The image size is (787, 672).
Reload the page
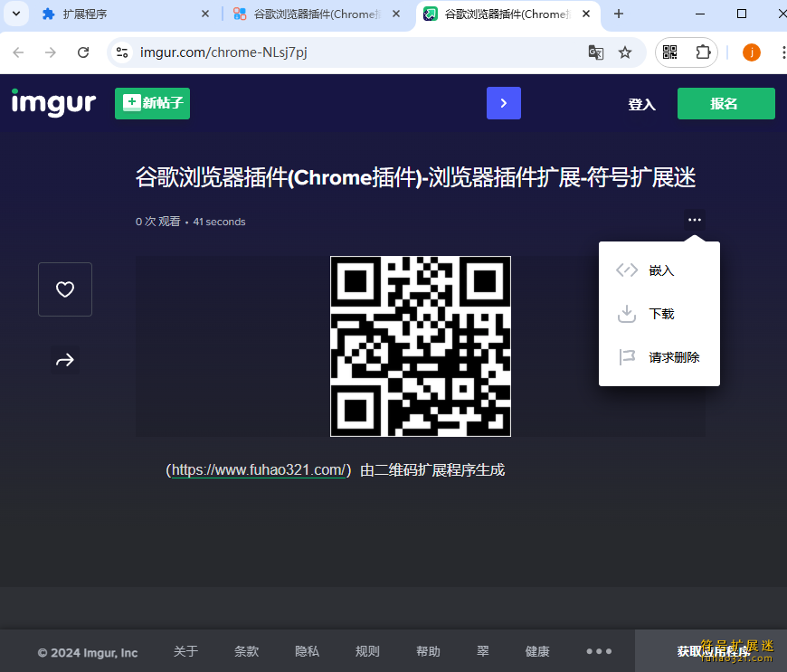(x=83, y=52)
